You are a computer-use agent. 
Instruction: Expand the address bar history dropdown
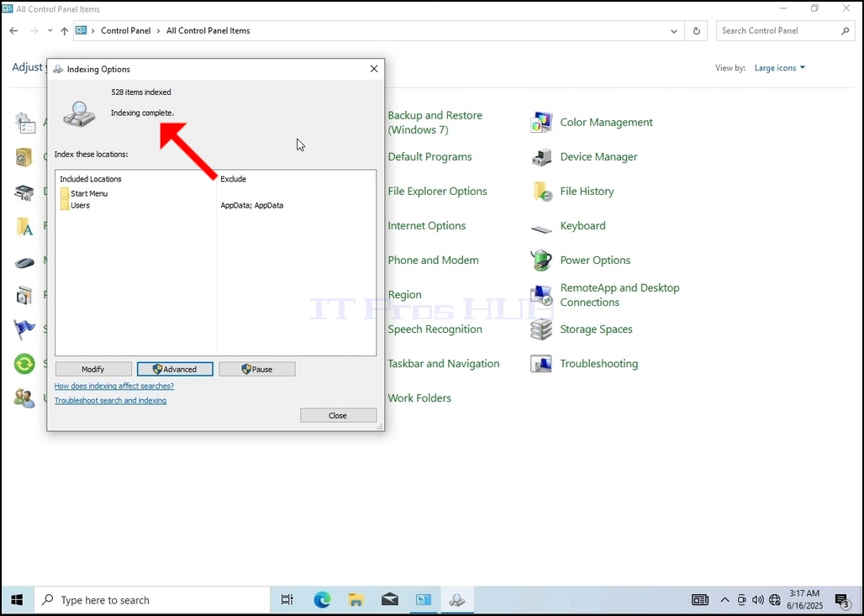[x=674, y=31]
